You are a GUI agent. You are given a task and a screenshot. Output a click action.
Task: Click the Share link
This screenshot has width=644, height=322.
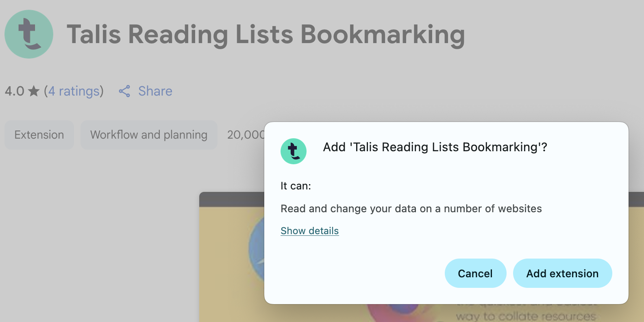(x=155, y=91)
